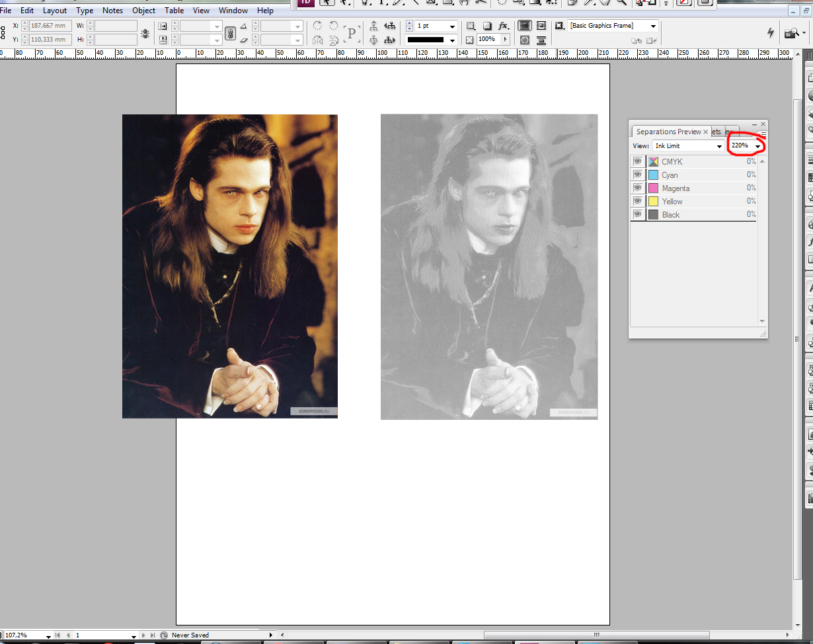Screen dimensions: 813x644
Task: Toggle visibility of the Cyan plate
Action: click(637, 175)
